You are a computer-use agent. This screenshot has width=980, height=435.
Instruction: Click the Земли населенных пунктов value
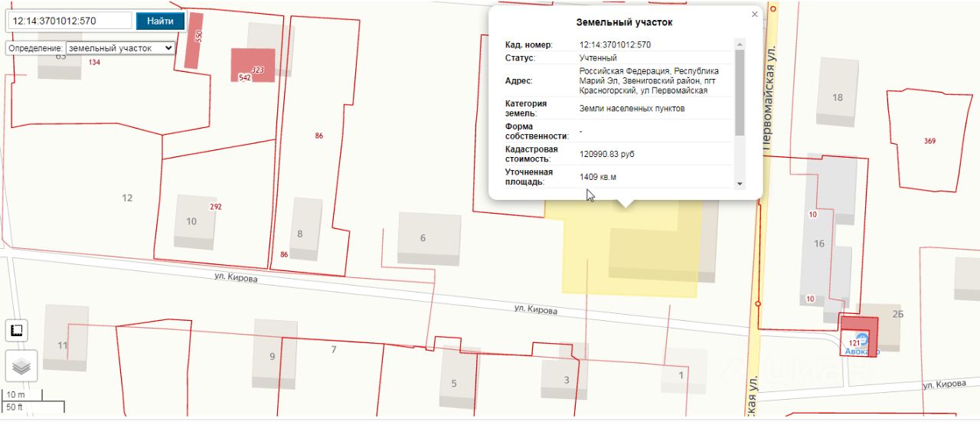(632, 108)
